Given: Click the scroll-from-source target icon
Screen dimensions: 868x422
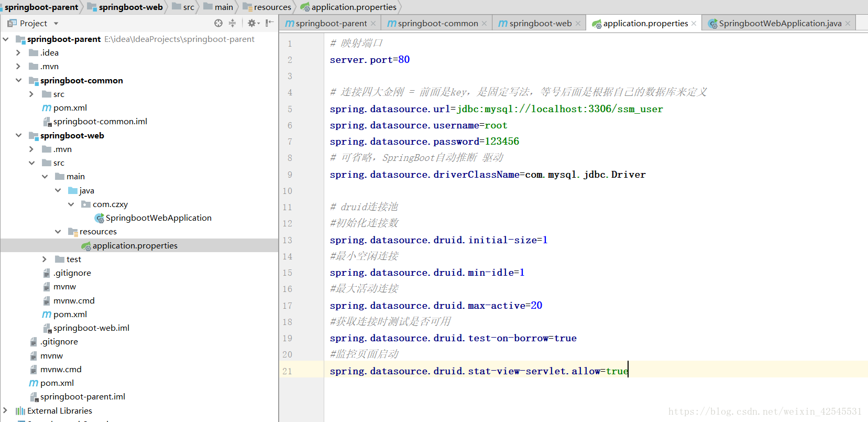Looking at the screenshot, I should (x=218, y=23).
